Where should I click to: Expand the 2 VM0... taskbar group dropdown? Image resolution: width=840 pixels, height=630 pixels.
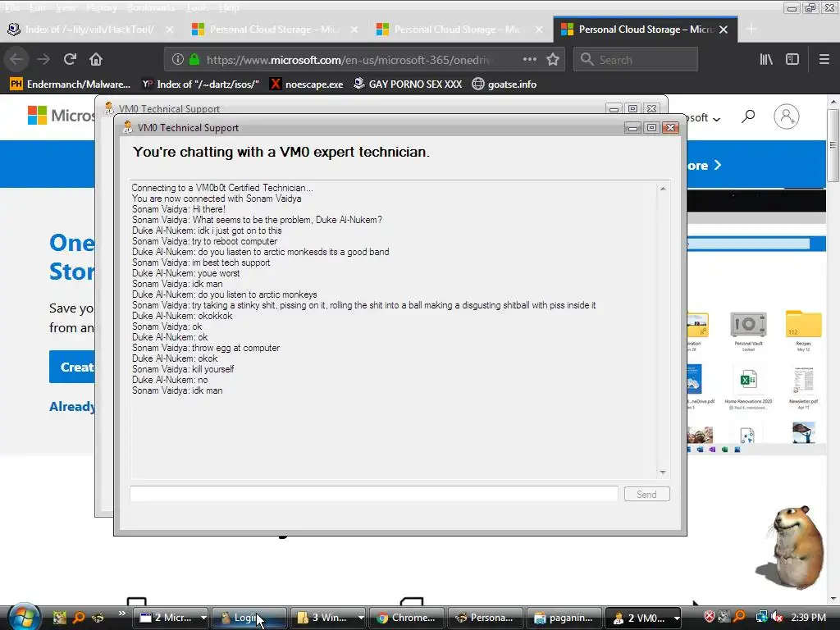[x=676, y=618]
